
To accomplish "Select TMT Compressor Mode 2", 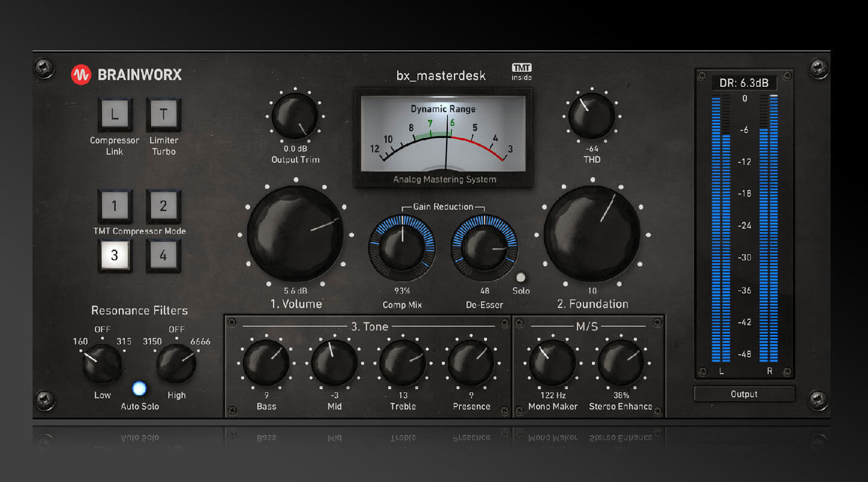I will pyautogui.click(x=163, y=207).
